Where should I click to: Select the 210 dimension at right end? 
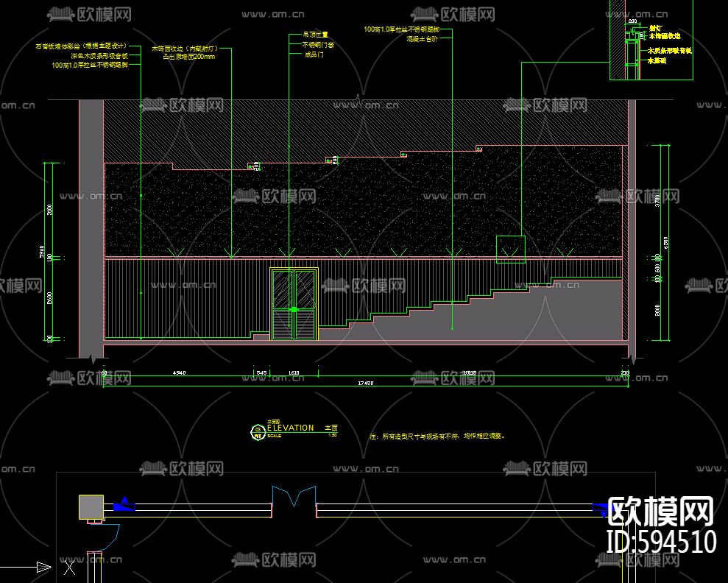pyautogui.click(x=625, y=372)
